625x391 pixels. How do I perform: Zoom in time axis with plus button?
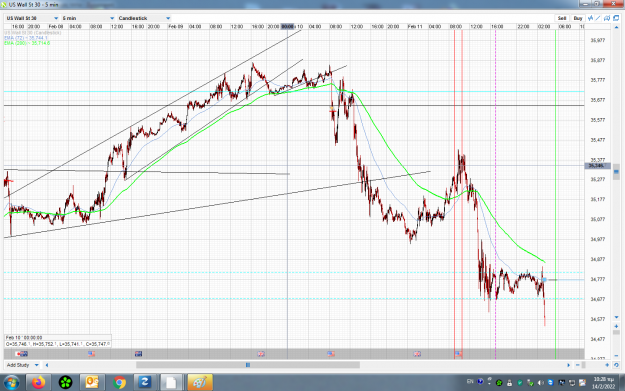607,365
